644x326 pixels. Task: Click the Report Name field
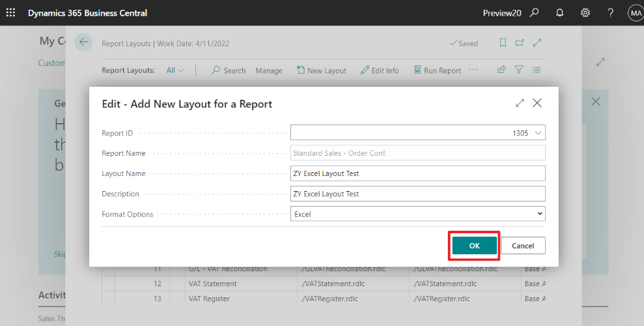pos(417,153)
